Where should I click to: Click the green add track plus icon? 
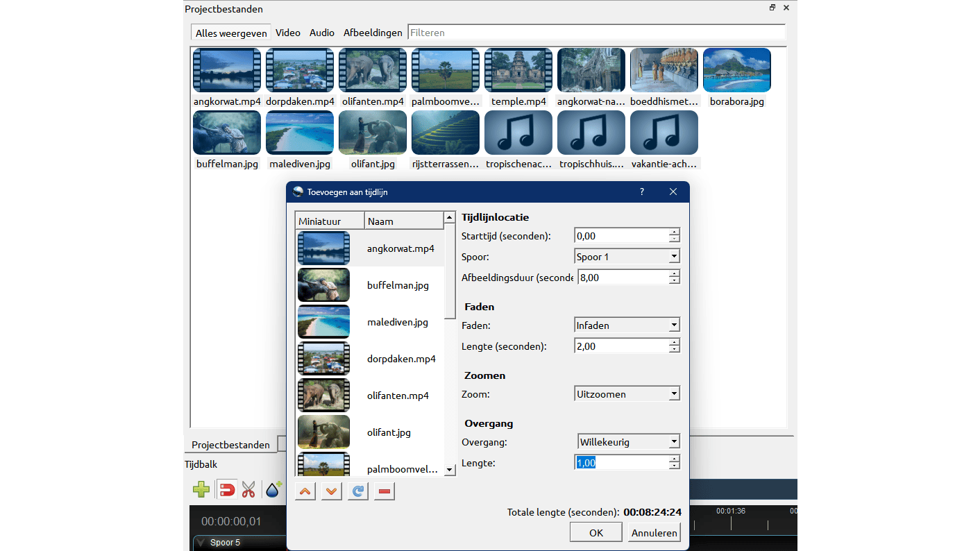tap(201, 490)
